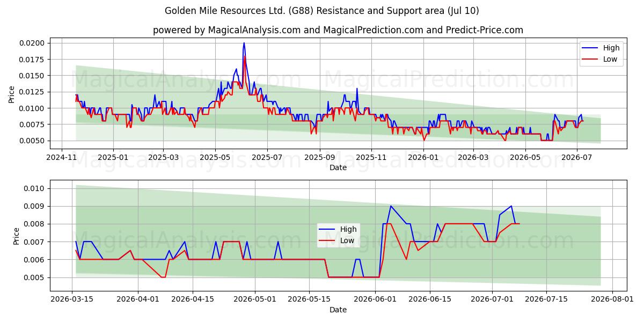The width and height of the screenshot is (644, 322).
Task: Click the 0.0125 y-axis tick label
Action: (33, 92)
